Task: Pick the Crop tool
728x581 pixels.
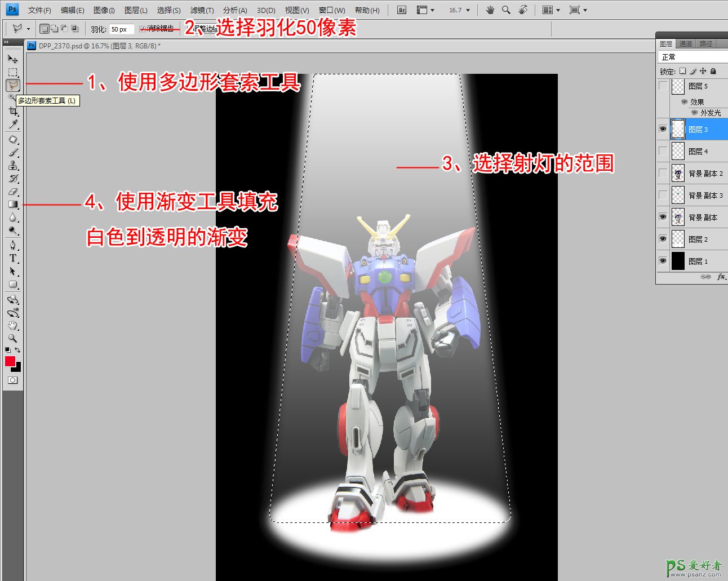Action: (13, 112)
